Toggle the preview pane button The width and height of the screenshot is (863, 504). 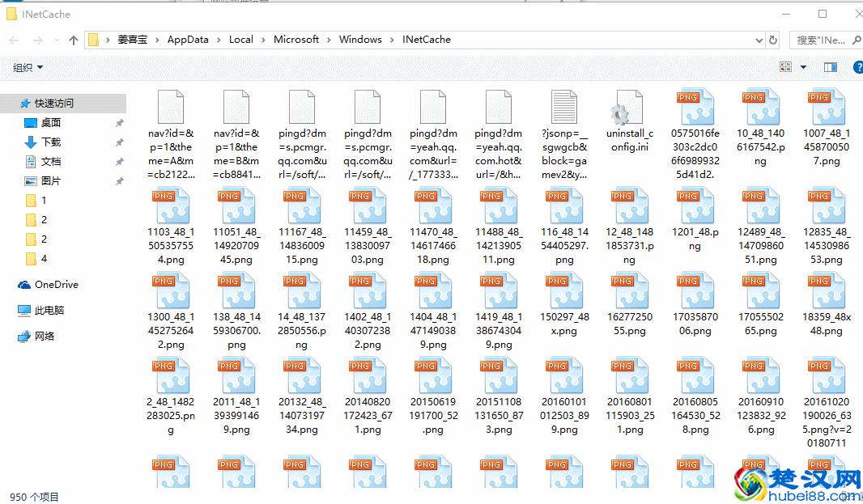pyautogui.click(x=830, y=67)
